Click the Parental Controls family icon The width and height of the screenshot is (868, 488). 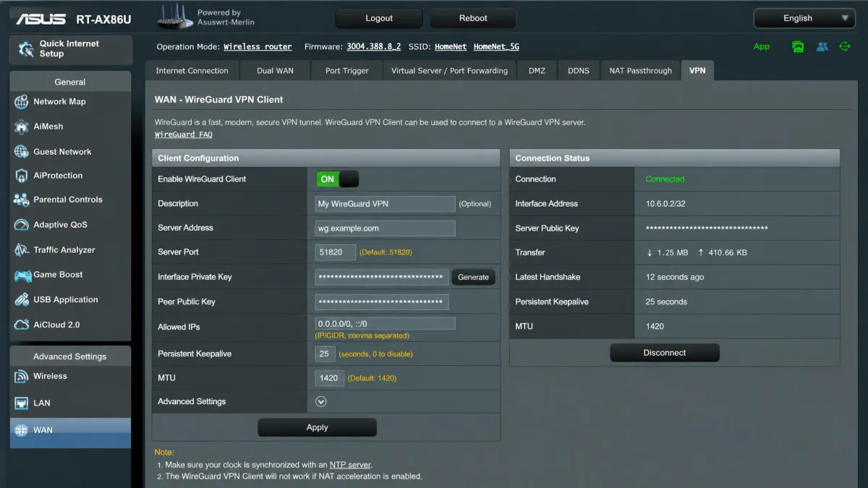21,200
